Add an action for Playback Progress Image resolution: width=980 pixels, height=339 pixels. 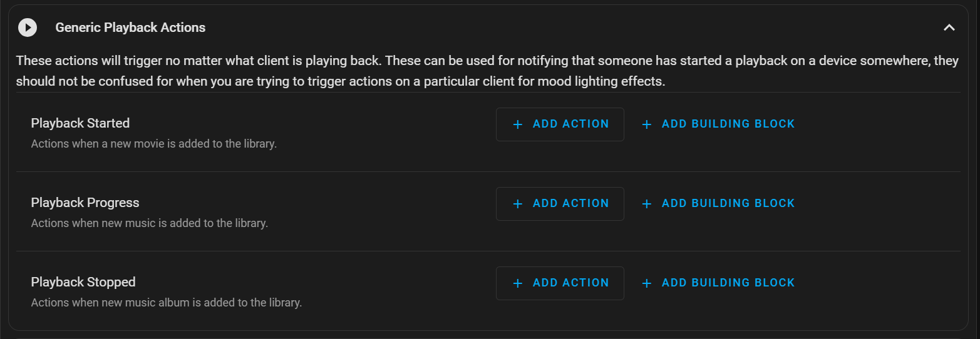coord(560,203)
